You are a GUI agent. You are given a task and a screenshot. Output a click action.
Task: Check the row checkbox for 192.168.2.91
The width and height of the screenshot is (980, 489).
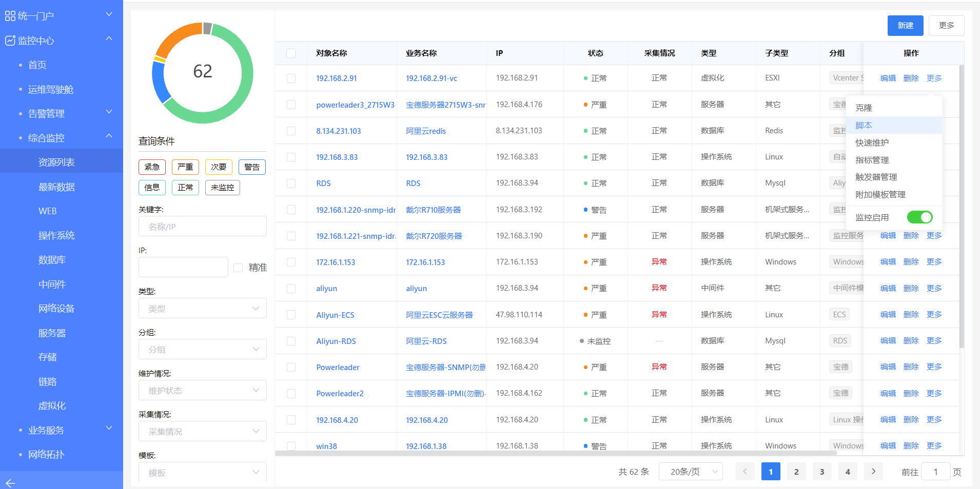coord(291,78)
